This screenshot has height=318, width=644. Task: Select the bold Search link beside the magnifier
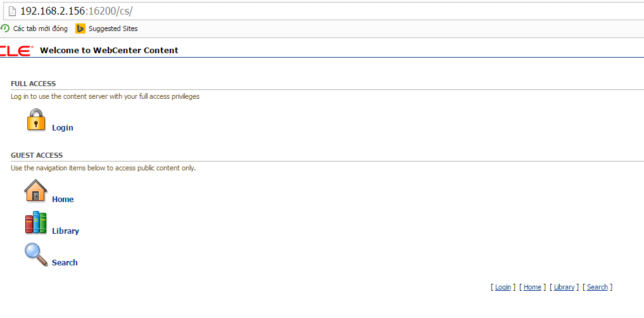pos(65,263)
